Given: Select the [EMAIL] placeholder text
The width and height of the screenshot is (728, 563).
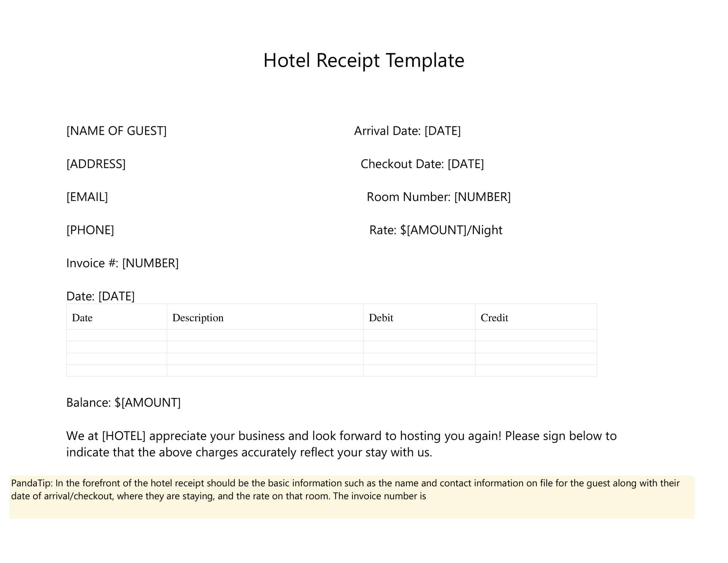Looking at the screenshot, I should [87, 197].
